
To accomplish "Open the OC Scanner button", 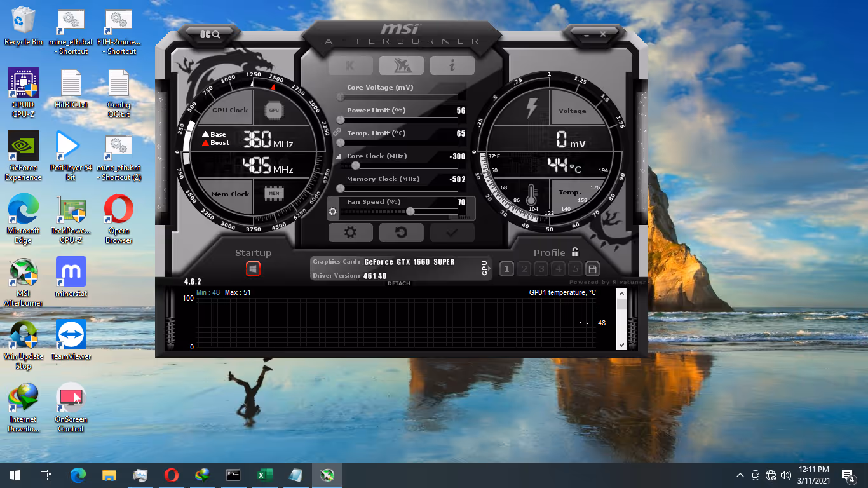I will (210, 34).
